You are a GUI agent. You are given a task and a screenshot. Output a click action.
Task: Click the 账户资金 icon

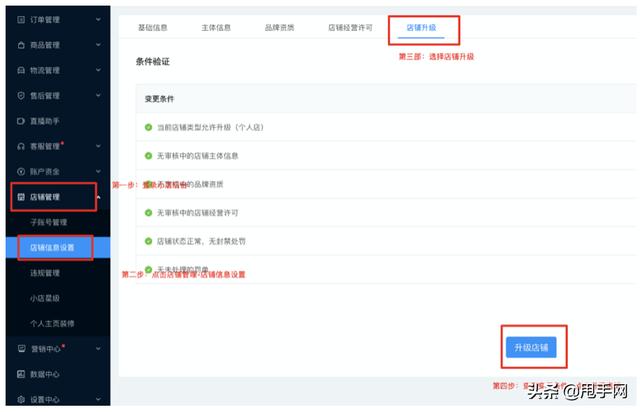(x=21, y=171)
